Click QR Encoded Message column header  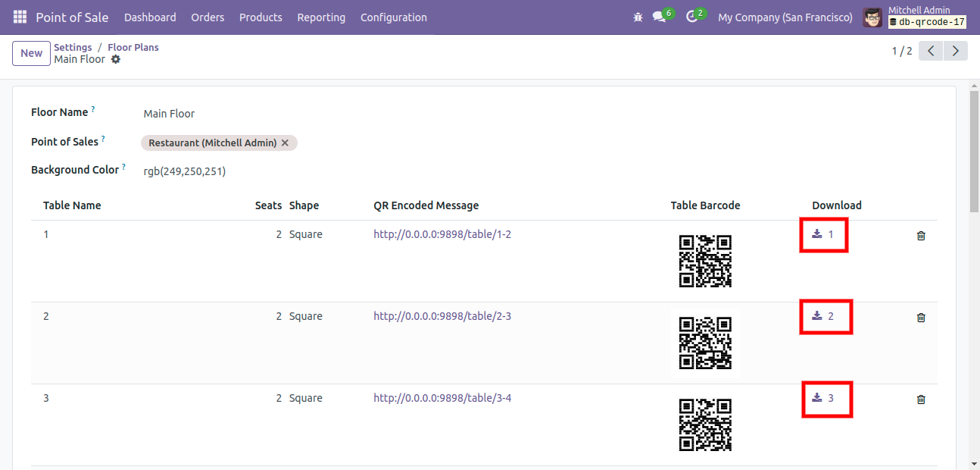tap(426, 205)
